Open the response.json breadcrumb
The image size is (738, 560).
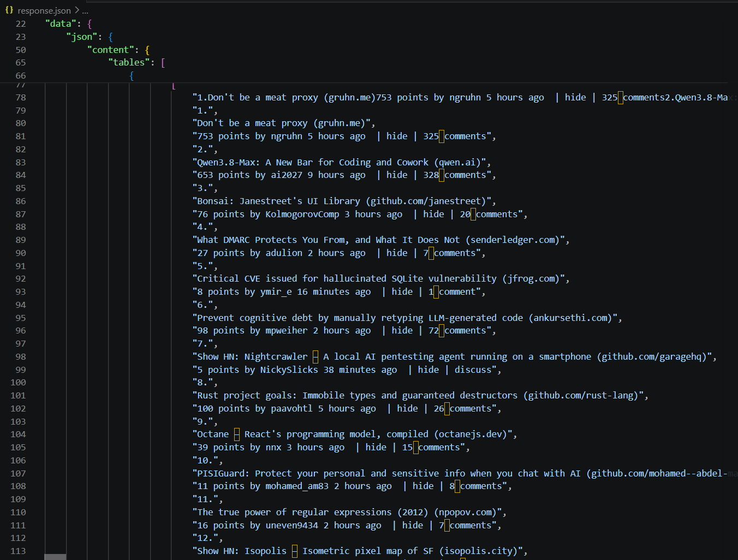[x=44, y=11]
